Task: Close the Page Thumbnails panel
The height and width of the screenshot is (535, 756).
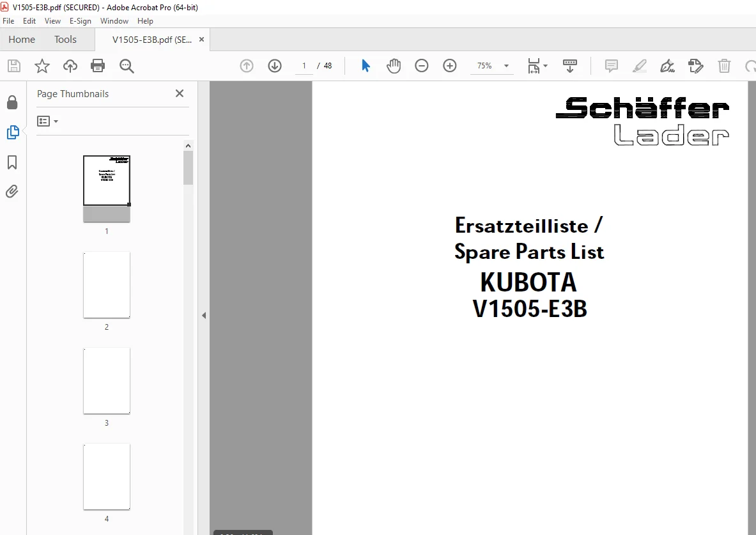Action: point(180,93)
